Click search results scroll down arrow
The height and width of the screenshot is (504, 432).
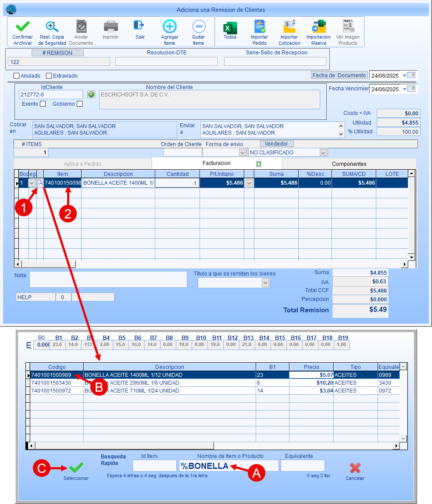[x=403, y=439]
